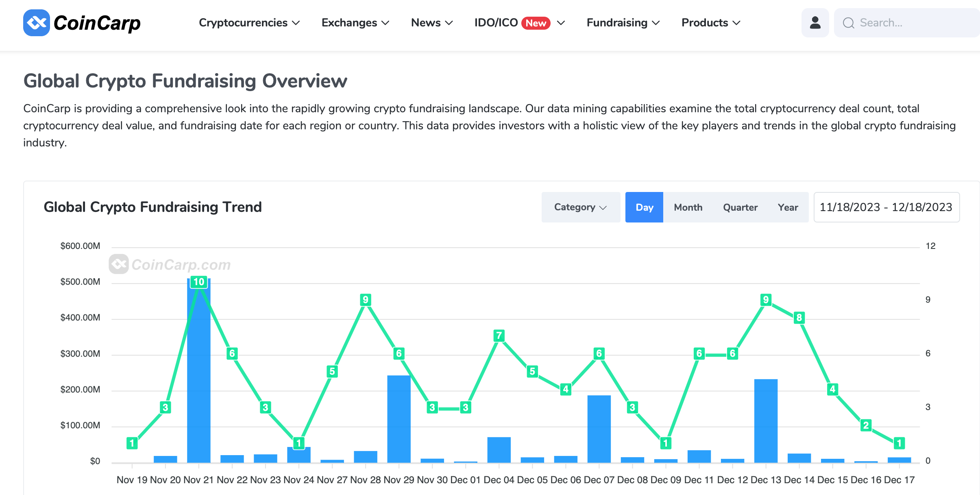The width and height of the screenshot is (980, 495).
Task: Click the Nov 29 blue bar
Action: [x=399, y=419]
